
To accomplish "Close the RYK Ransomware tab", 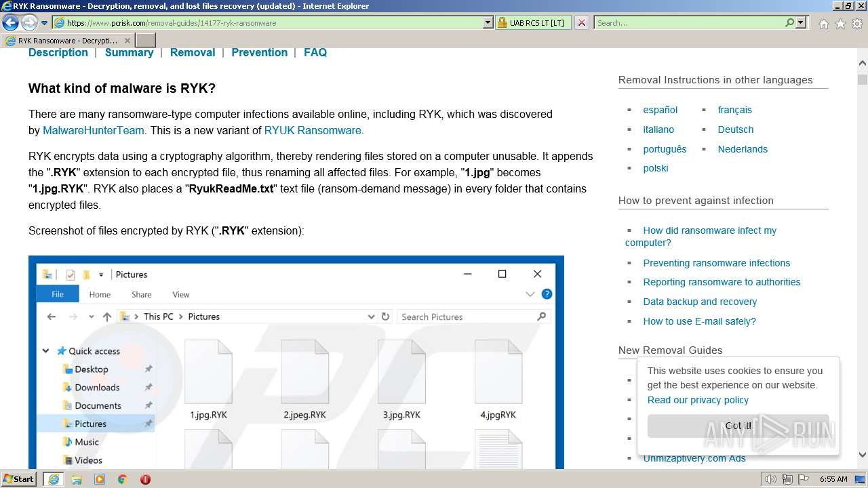I will tap(127, 41).
